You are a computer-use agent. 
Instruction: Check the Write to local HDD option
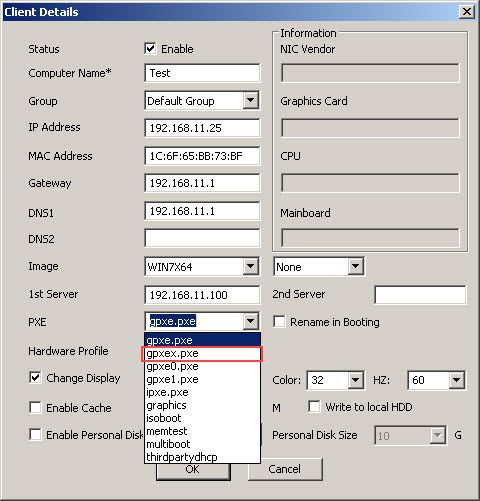[x=314, y=406]
